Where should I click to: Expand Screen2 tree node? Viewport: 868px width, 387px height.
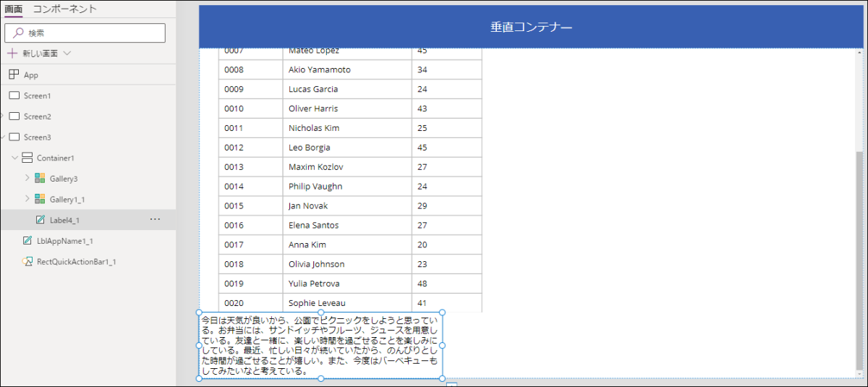tap(2, 116)
